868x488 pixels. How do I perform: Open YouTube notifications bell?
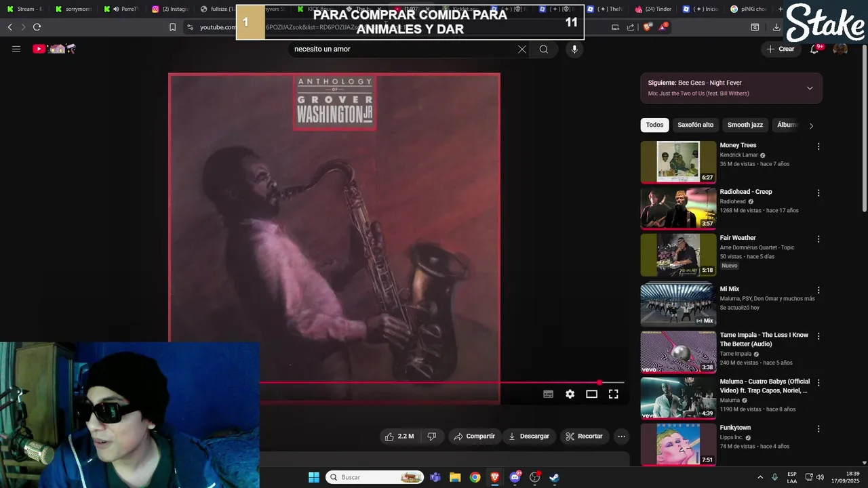(815, 49)
